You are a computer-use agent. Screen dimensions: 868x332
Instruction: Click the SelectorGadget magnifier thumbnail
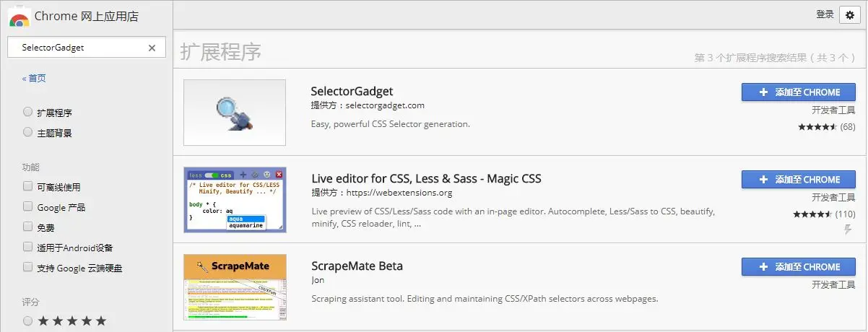(x=235, y=113)
